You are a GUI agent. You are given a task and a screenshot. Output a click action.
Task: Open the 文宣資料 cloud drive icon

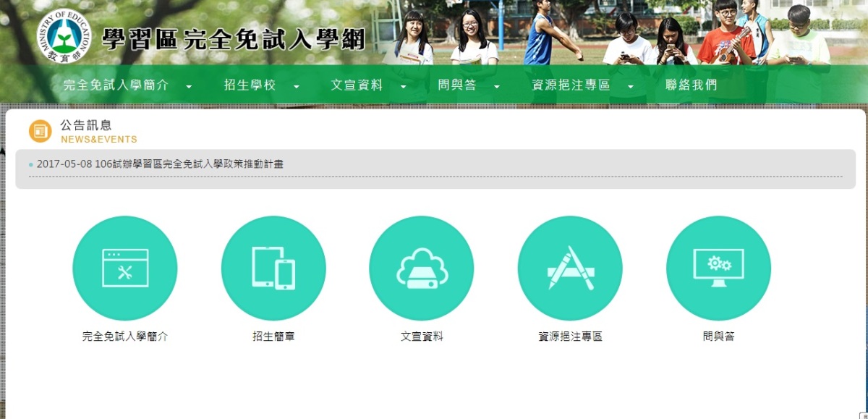pos(422,268)
